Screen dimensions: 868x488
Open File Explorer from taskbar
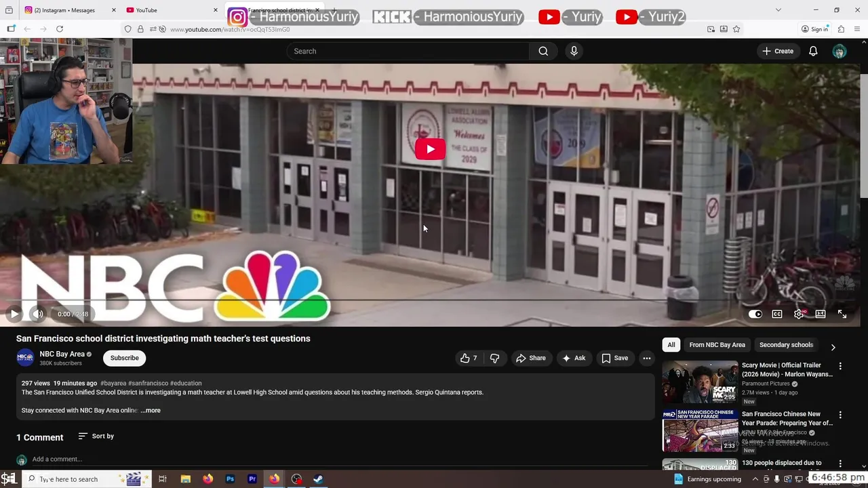(x=186, y=479)
